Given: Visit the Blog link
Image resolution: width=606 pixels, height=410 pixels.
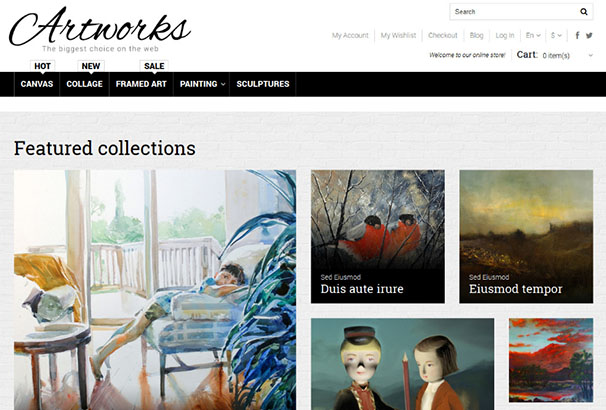Looking at the screenshot, I should (477, 35).
